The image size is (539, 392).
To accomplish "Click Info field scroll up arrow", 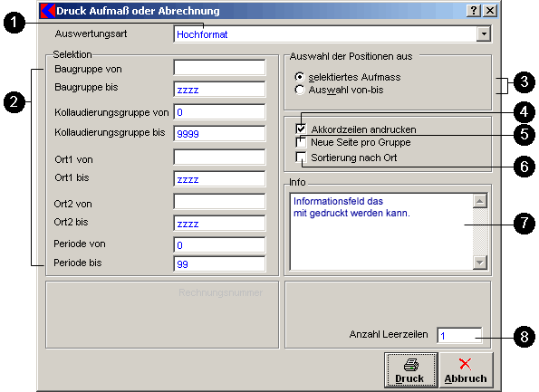I will (480, 201).
